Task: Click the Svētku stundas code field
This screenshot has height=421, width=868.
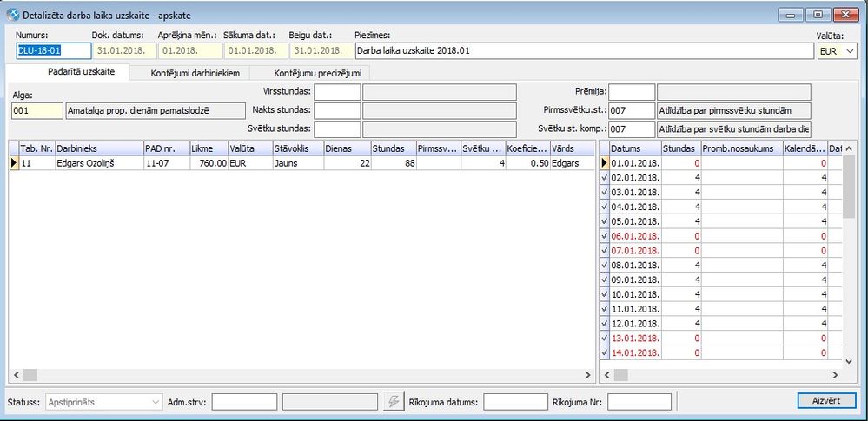Action: [x=337, y=129]
